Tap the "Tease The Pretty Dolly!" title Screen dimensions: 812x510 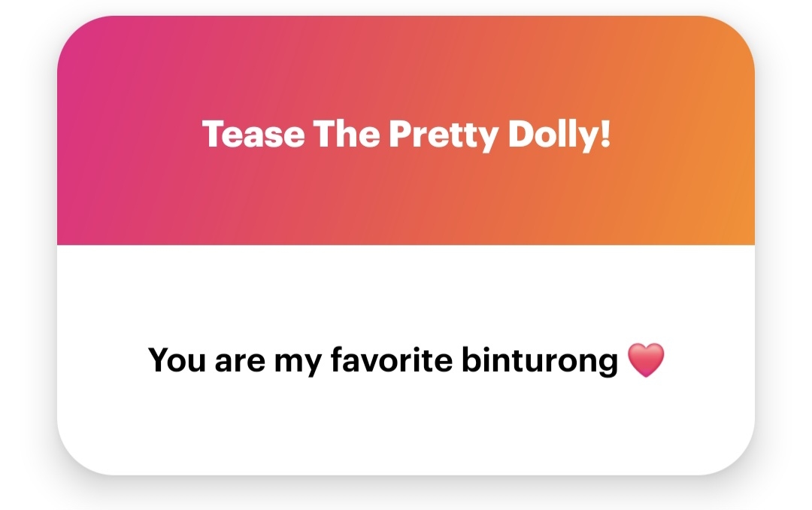[406, 135]
